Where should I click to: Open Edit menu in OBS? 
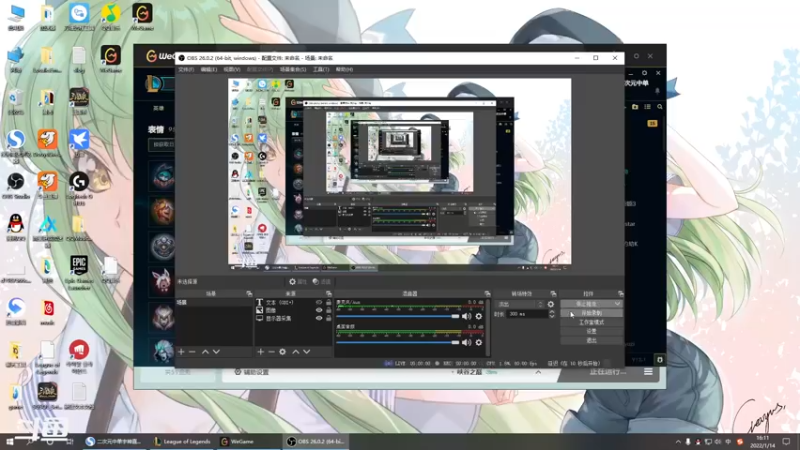[x=208, y=69]
